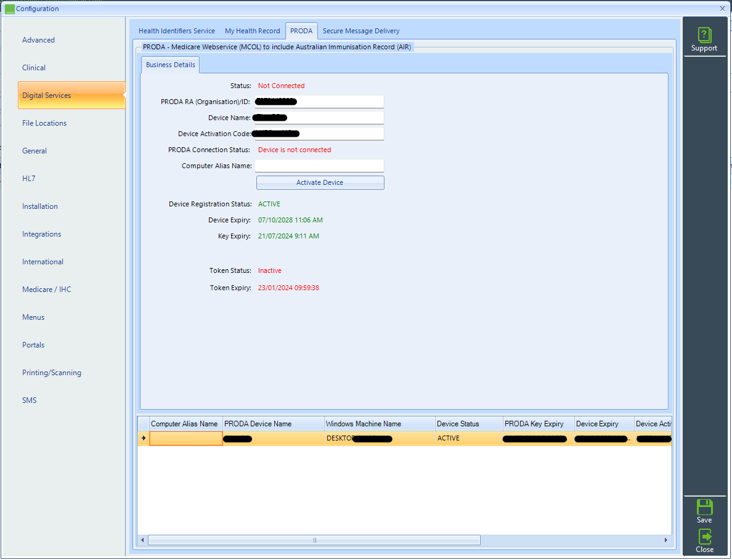
Task: Open the My Health Record tab
Action: click(x=253, y=31)
